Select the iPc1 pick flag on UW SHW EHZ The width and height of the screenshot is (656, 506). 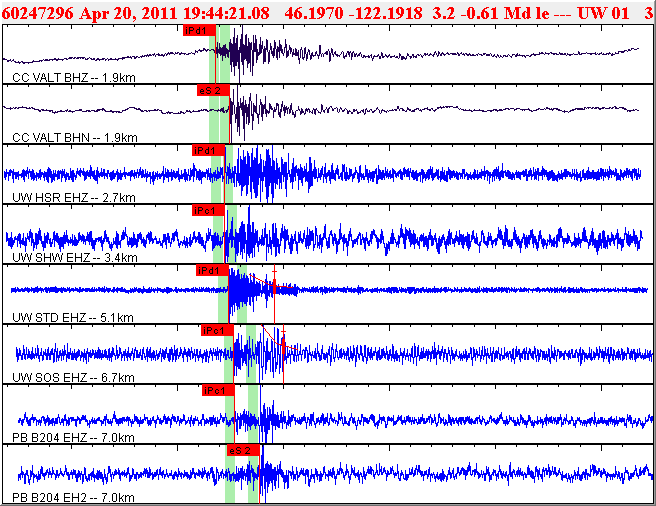pyautogui.click(x=205, y=210)
